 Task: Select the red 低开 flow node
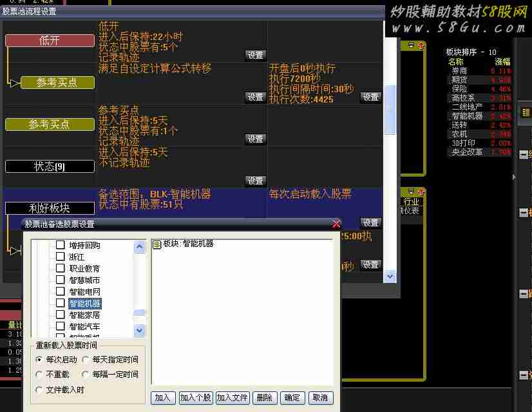tap(50, 41)
